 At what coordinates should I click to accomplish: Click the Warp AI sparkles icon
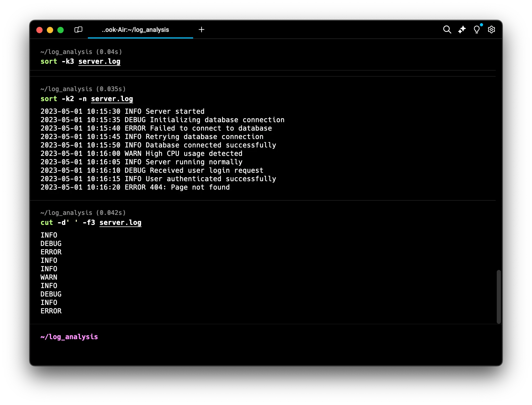[x=462, y=29]
